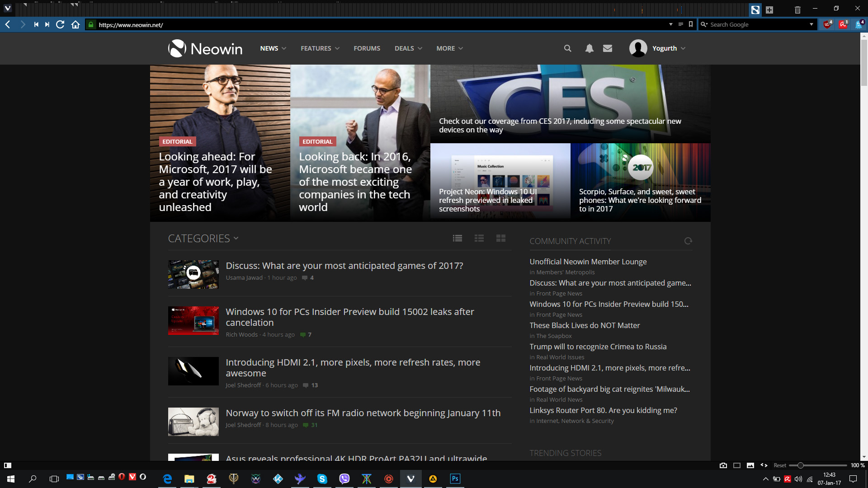
Task: Go forward one page
Action: (x=23, y=25)
